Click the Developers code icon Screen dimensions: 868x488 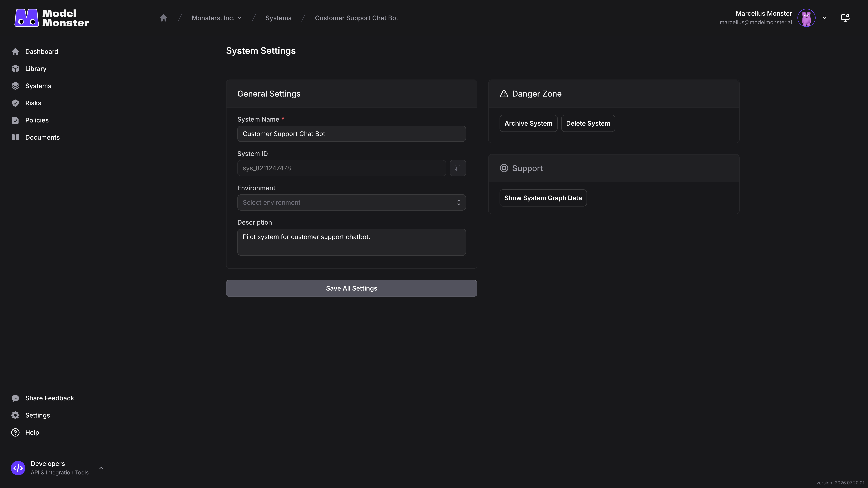[x=18, y=468]
